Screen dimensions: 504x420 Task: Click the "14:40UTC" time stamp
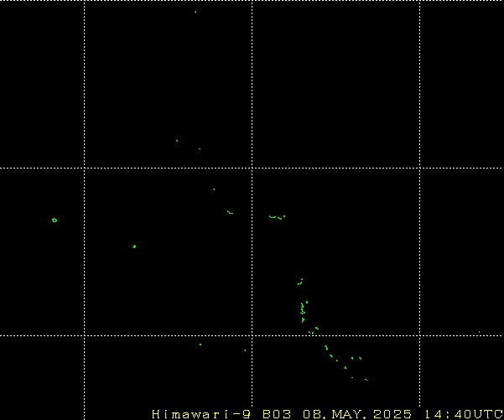point(463,414)
